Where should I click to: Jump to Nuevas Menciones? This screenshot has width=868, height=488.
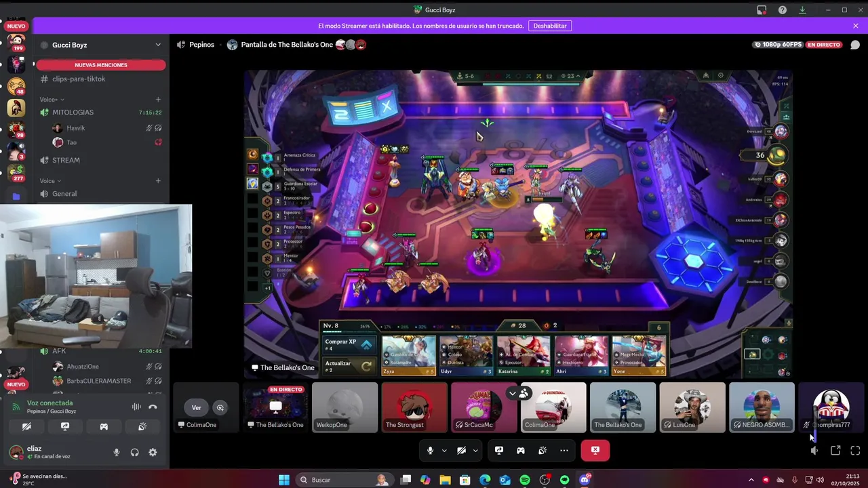pos(101,65)
